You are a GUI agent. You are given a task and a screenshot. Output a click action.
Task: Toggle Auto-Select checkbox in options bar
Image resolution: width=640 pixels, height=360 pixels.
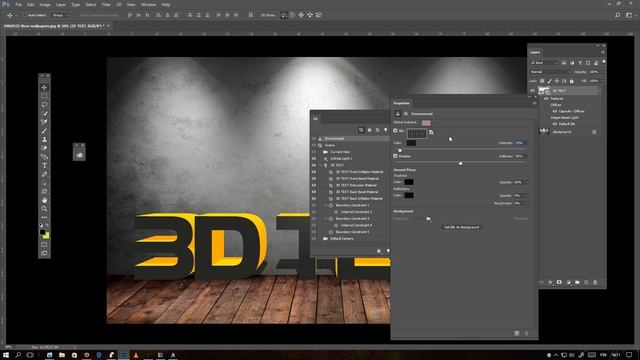(x=24, y=15)
